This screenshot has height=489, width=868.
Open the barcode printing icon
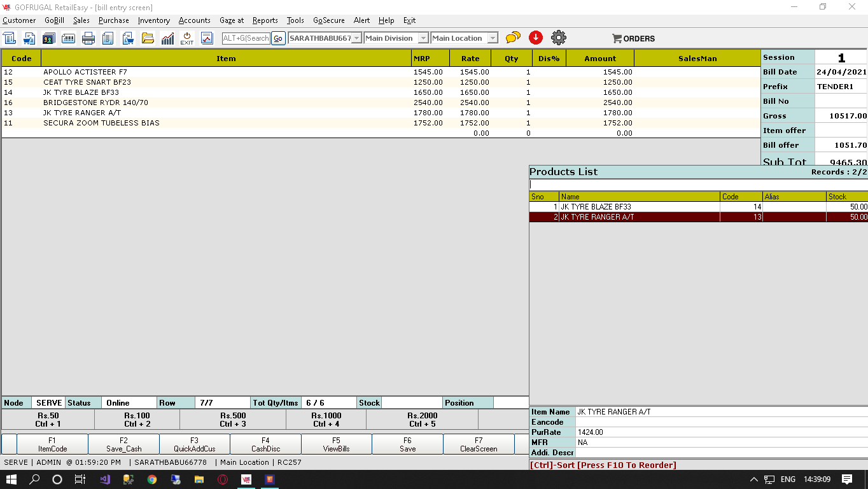pyautogui.click(x=69, y=38)
